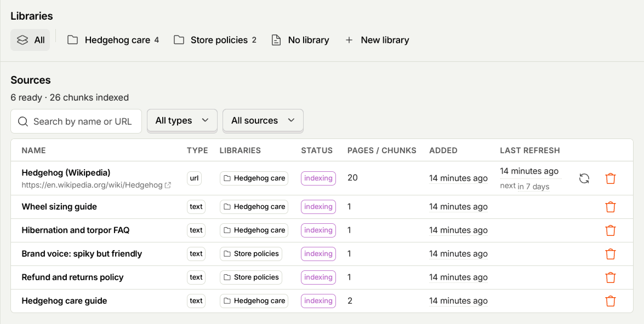Open external link icon beside Wikipedia URL

coord(168,186)
